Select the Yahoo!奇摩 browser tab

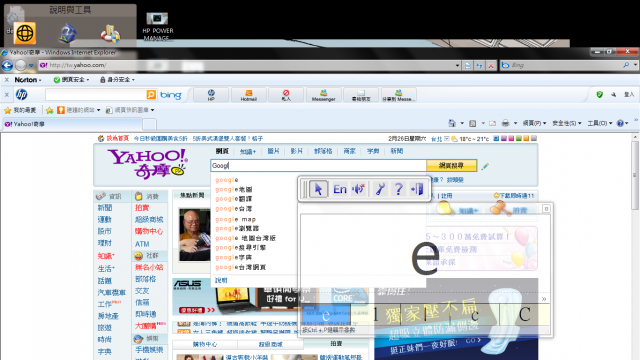(73, 124)
